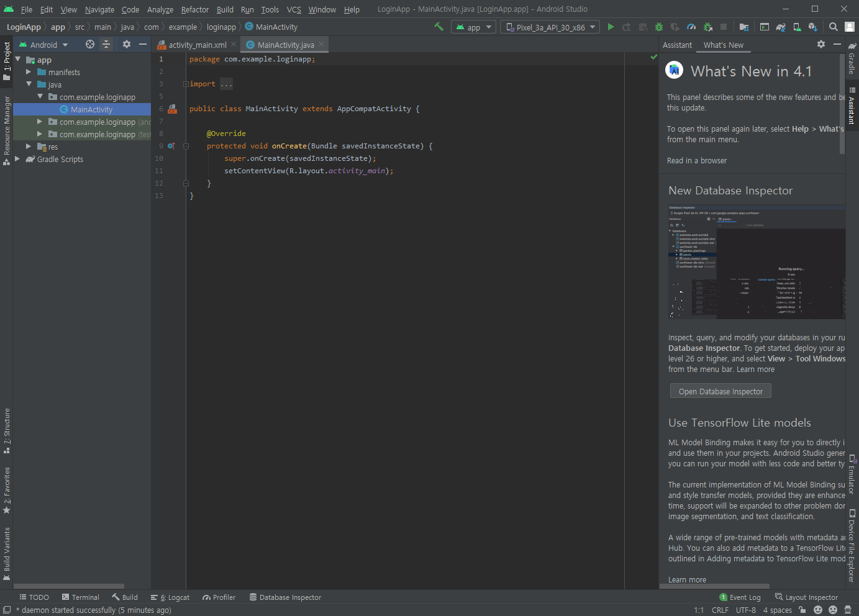Click Sync Project with Gradle Files icon

[781, 27]
